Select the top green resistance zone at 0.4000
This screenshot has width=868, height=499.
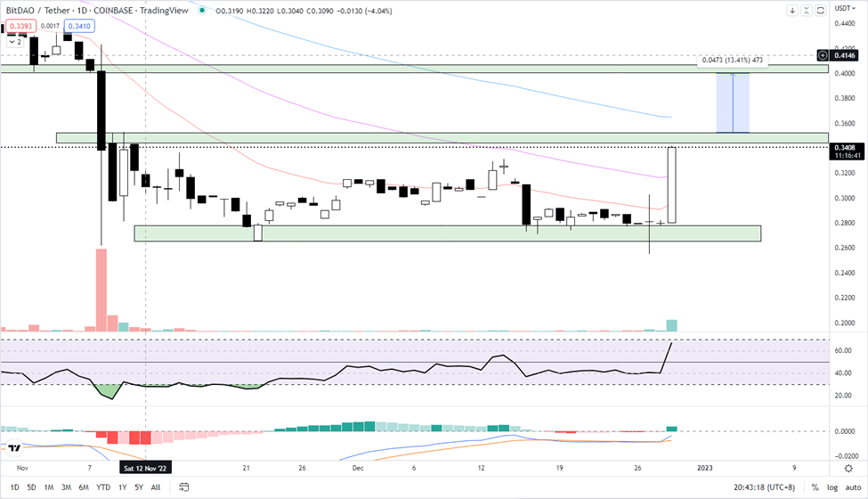tap(414, 69)
